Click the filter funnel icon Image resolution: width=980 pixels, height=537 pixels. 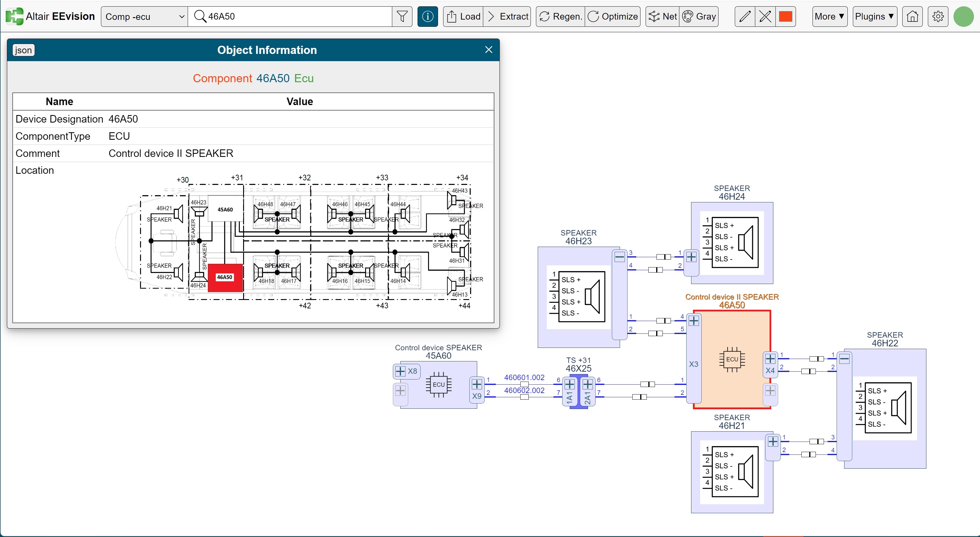point(402,16)
